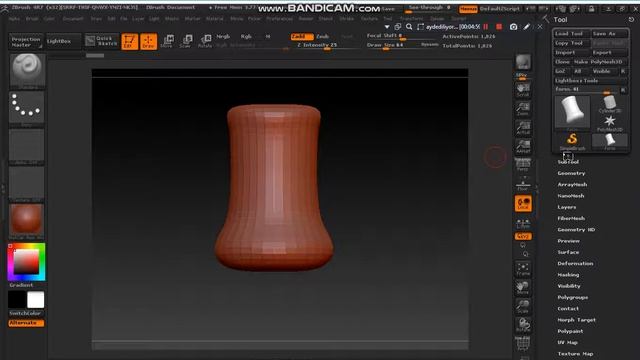Screen dimensions: 640x360
Task: Click the Scroll canvas navigation icon
Action: pos(523,90)
